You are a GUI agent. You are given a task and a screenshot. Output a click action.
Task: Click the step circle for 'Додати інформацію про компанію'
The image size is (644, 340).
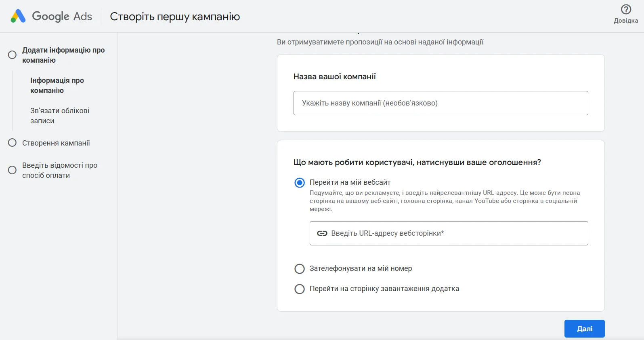[13, 55]
